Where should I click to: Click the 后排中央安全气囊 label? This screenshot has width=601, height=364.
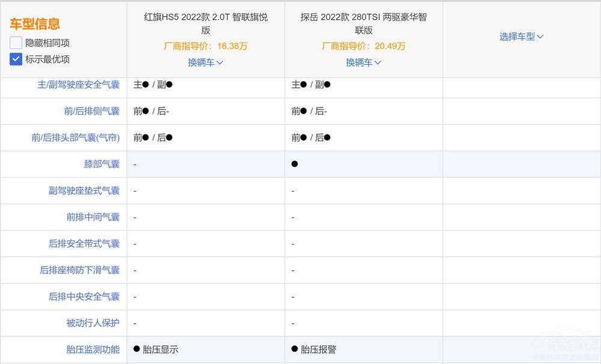click(x=84, y=296)
